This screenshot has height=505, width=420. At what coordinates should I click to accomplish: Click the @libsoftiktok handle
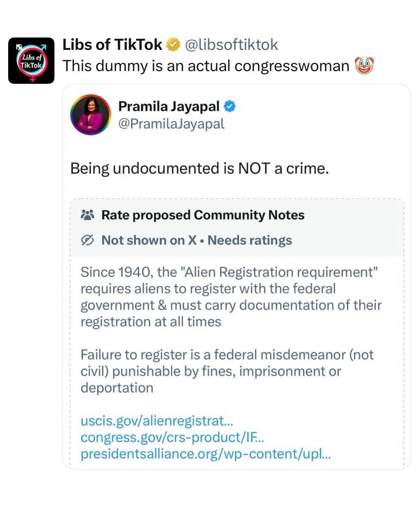231,45
